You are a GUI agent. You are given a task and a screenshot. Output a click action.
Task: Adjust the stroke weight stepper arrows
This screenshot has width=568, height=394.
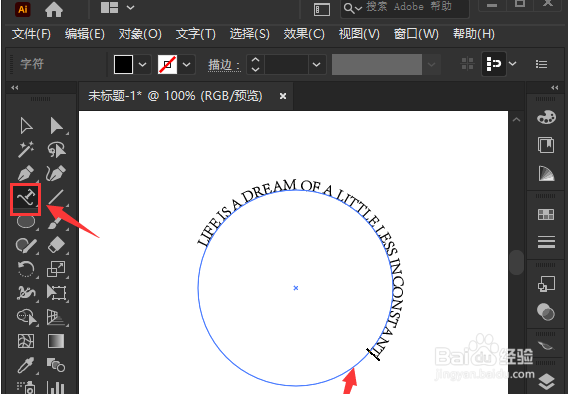pos(255,64)
